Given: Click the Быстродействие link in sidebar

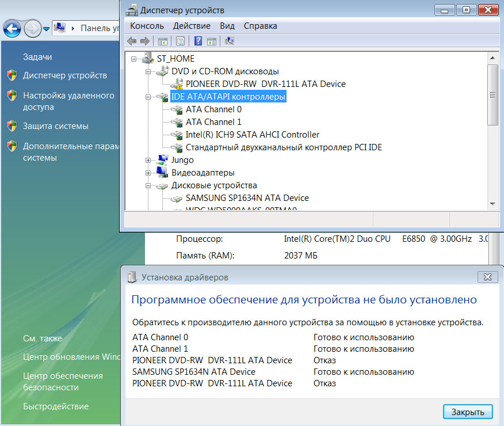Looking at the screenshot, I should [x=56, y=406].
